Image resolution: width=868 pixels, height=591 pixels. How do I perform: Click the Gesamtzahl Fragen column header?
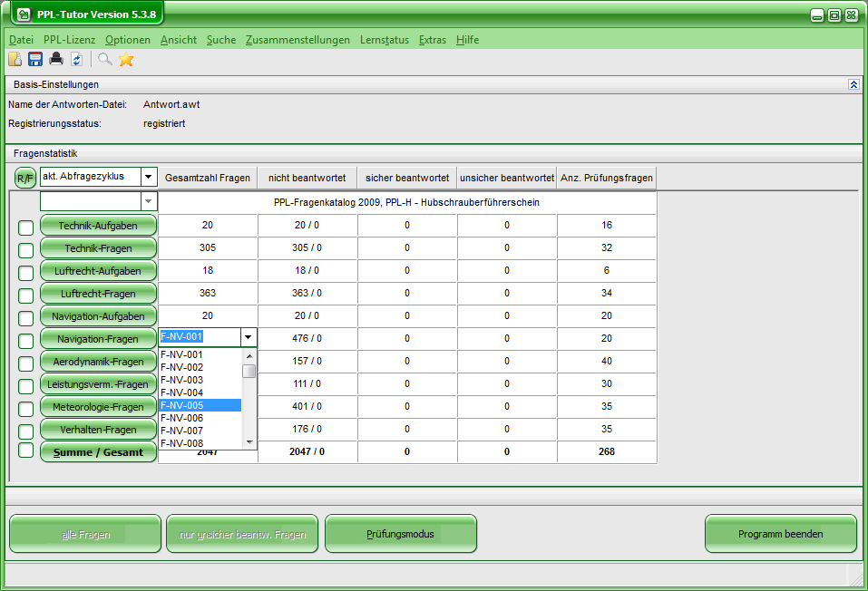point(208,178)
